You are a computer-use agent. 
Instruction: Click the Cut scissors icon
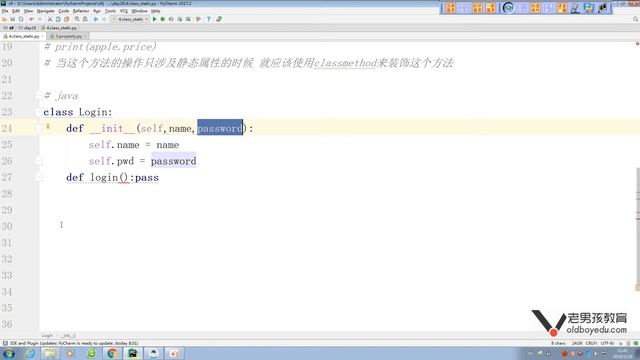(50, 19)
